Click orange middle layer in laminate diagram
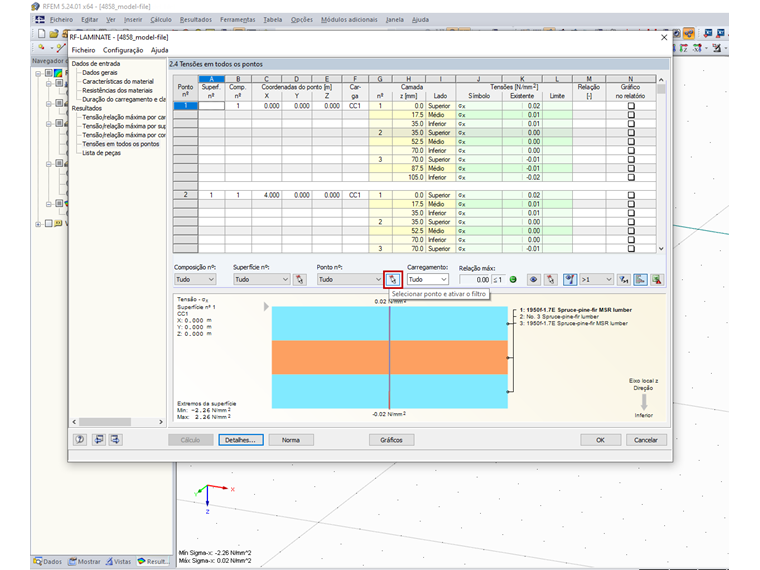The image size is (760, 570). [390, 357]
